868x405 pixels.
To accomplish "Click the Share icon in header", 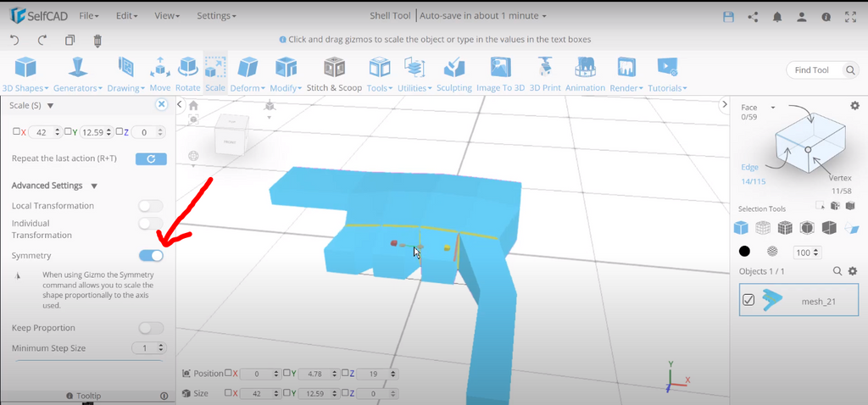I will point(753,17).
